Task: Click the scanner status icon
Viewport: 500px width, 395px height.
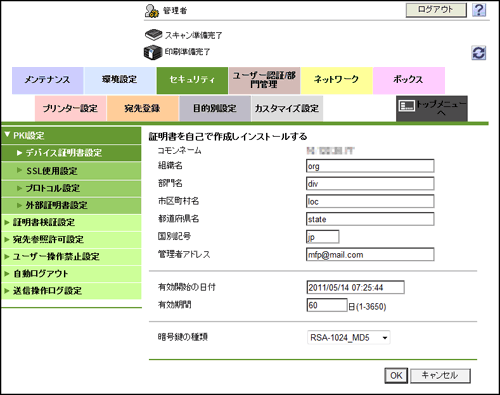Action: click(153, 34)
